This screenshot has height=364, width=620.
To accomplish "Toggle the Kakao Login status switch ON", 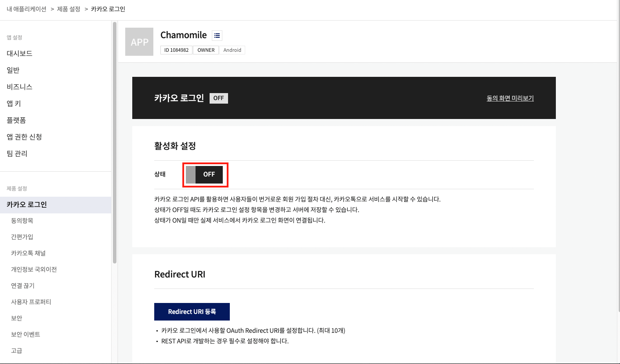I will pos(205,174).
